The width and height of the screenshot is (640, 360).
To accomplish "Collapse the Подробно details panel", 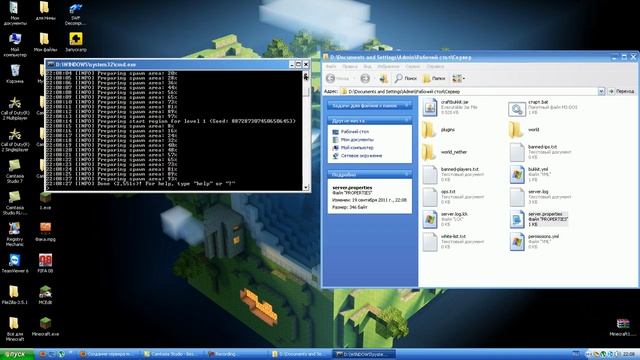I will click(407, 174).
